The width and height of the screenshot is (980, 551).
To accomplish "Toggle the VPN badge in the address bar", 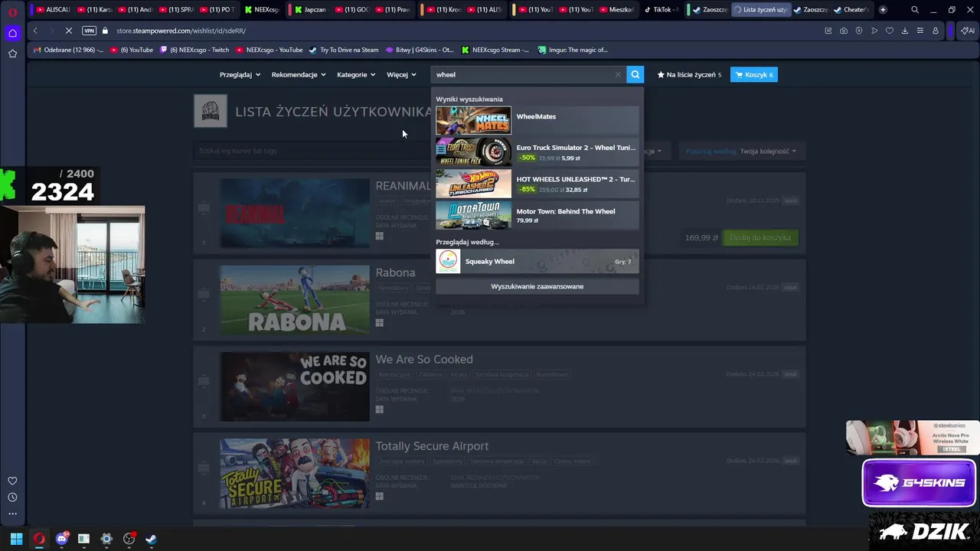I will [x=89, y=31].
